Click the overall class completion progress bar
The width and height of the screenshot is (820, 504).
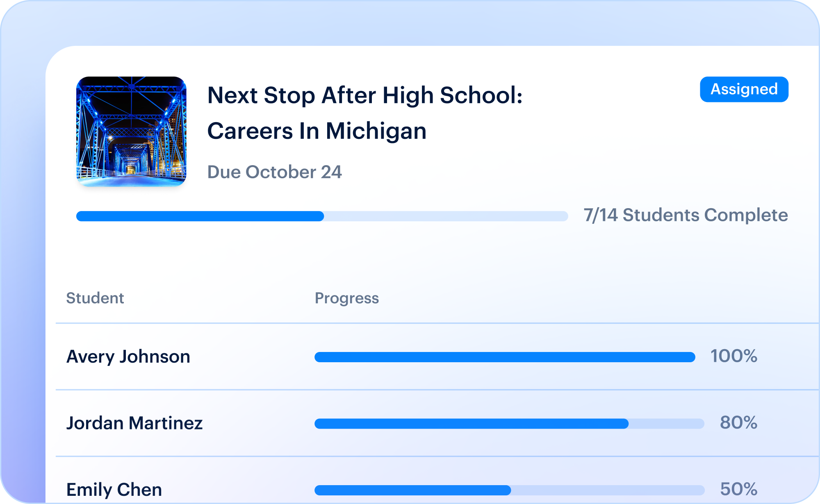pyautogui.click(x=322, y=216)
